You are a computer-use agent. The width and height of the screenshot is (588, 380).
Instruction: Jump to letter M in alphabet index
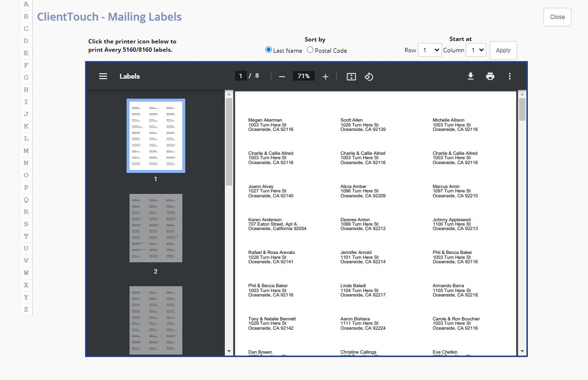click(x=26, y=151)
